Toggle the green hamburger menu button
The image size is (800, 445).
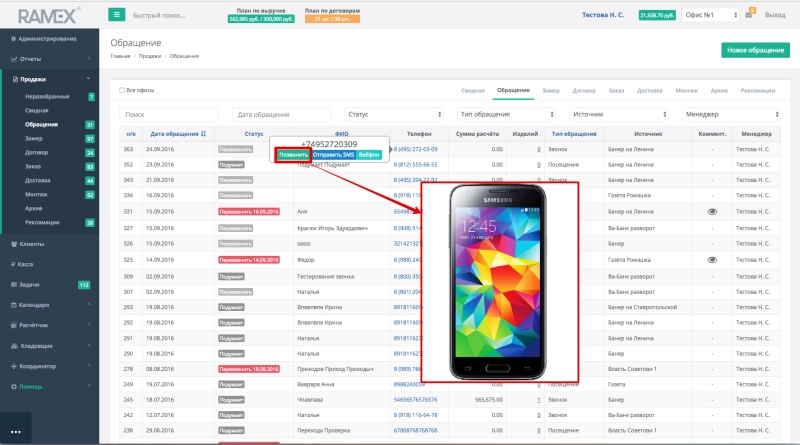pyautogui.click(x=116, y=15)
